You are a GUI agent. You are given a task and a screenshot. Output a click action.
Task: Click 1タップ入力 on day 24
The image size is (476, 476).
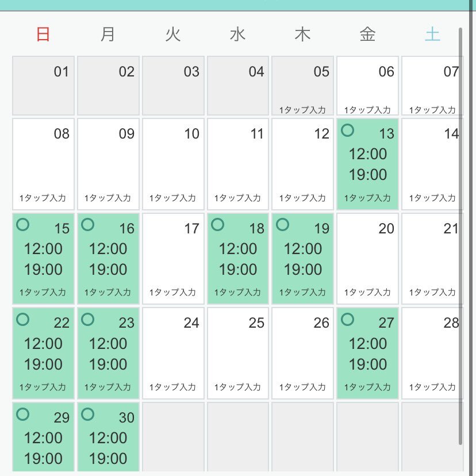click(172, 387)
